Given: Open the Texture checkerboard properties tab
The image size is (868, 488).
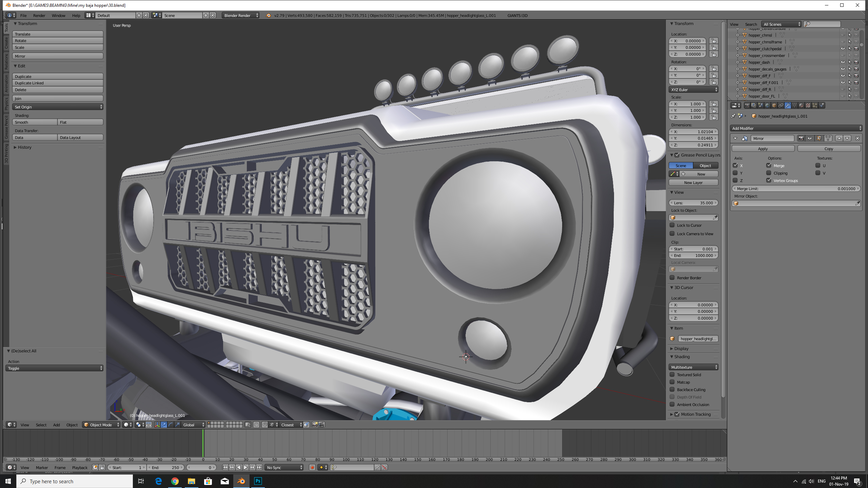Looking at the screenshot, I should coord(808,105).
